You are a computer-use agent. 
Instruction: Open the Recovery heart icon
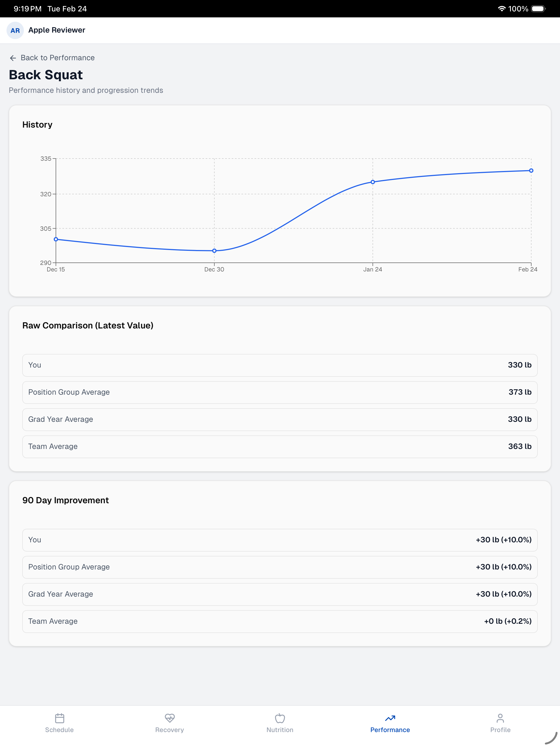pyautogui.click(x=170, y=718)
